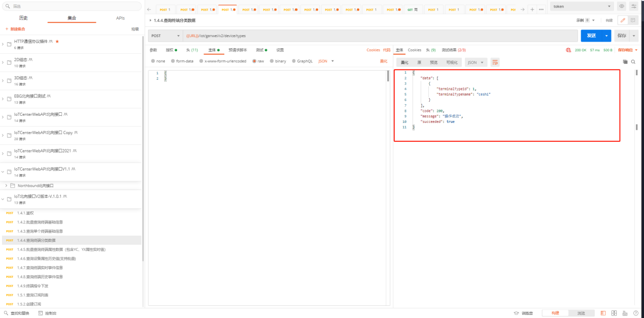644x318 pixels.
Task: Click the request URL input field
Action: point(381,36)
